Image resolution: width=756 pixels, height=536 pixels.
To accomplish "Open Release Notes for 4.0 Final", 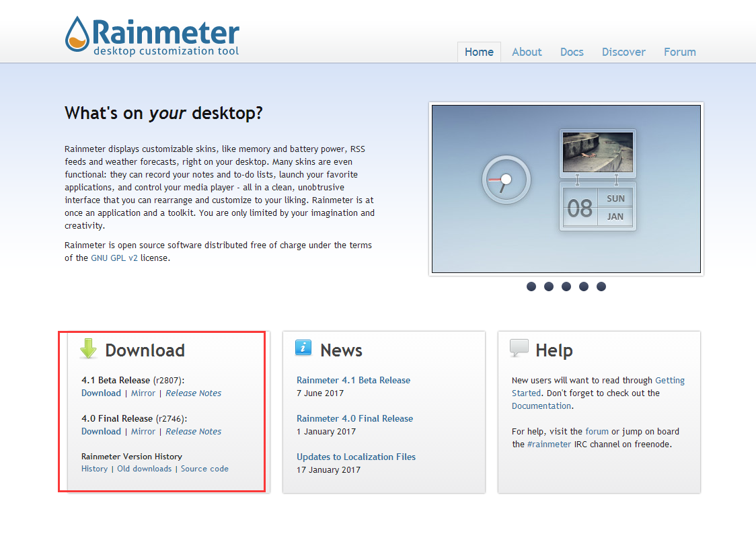I will [193, 431].
